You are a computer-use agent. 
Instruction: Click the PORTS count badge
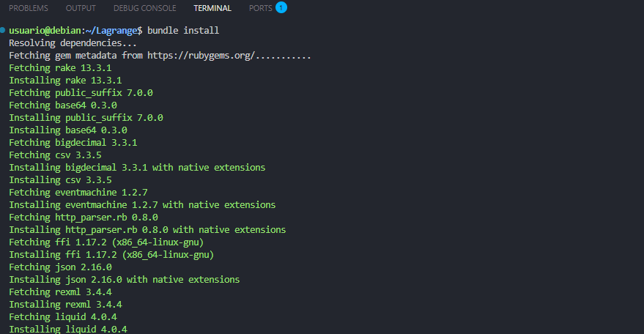pos(281,8)
